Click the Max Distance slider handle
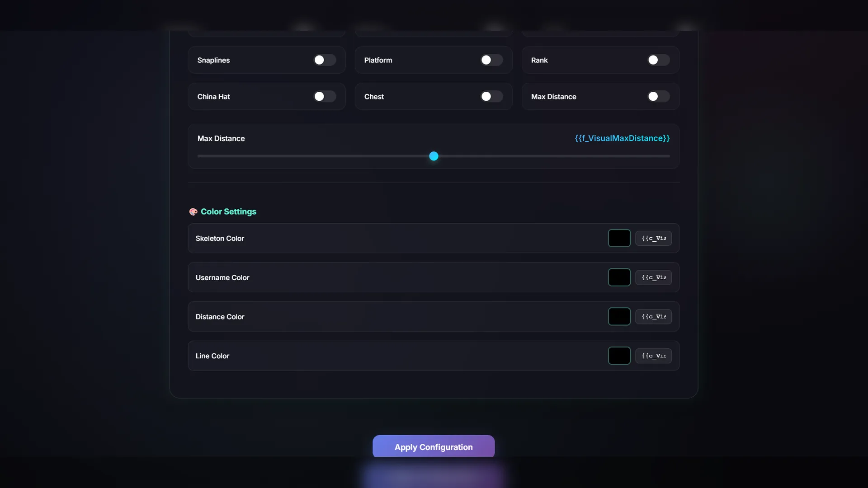The width and height of the screenshot is (868, 488). [434, 156]
